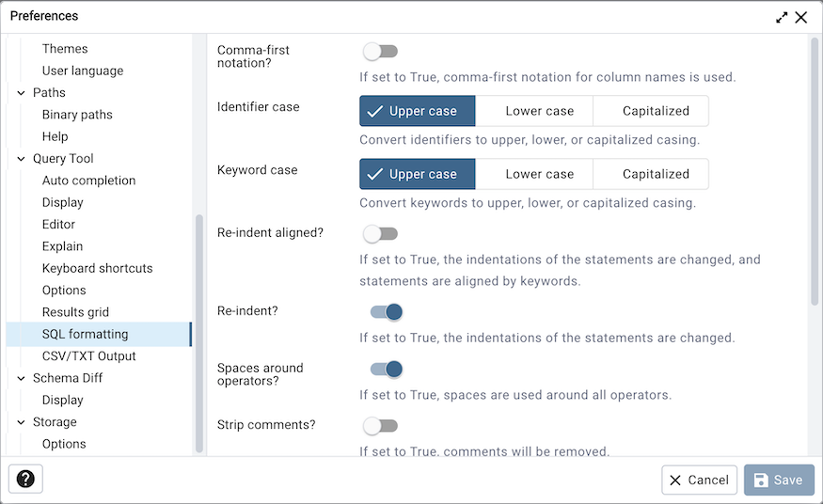Collapse the Paths tree node

pos(21,93)
